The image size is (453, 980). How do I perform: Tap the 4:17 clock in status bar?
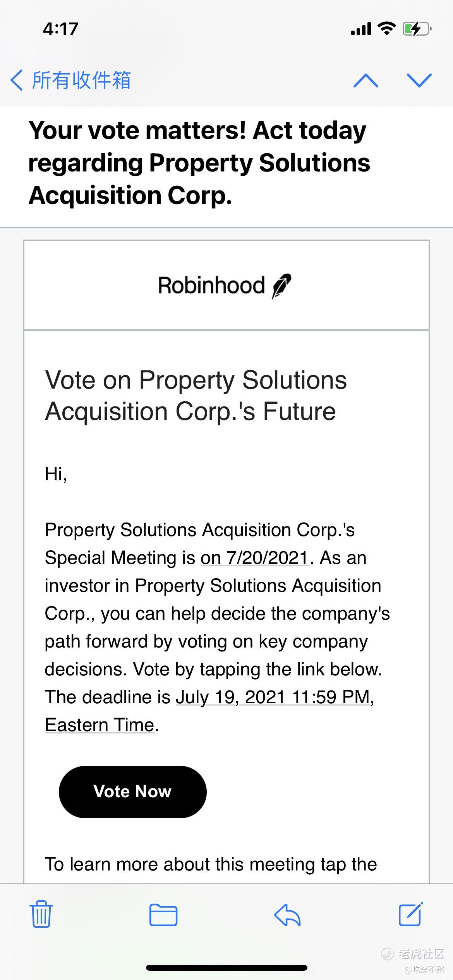(x=60, y=29)
